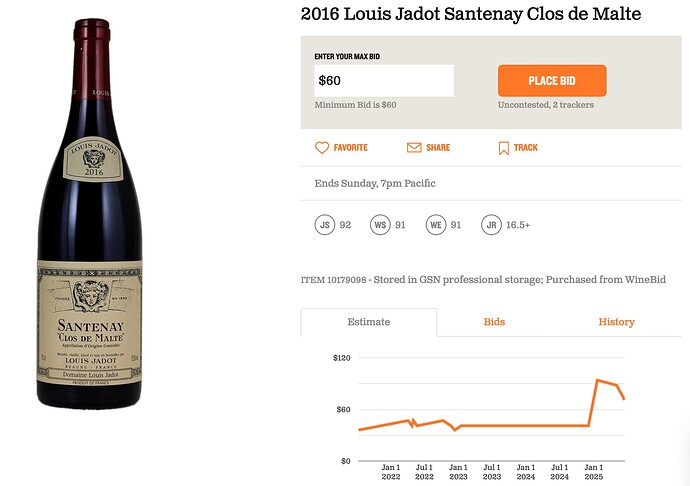The height and width of the screenshot is (486, 690).
Task: Click the envelope Share icon
Action: click(x=414, y=147)
